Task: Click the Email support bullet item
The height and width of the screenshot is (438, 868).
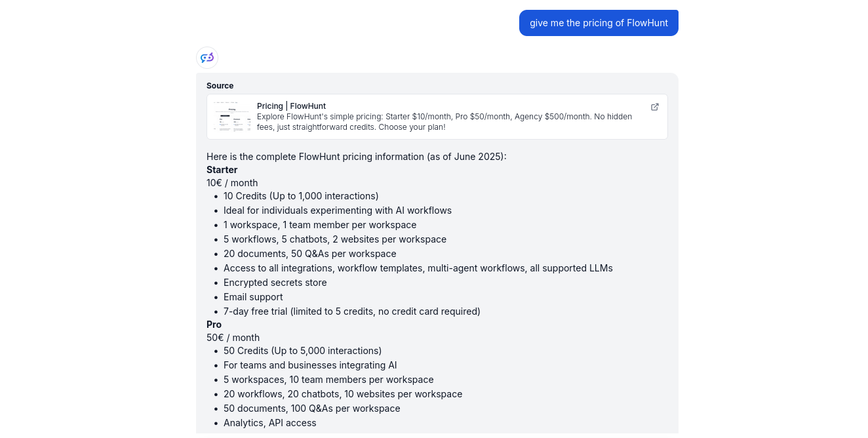Action: (x=253, y=296)
